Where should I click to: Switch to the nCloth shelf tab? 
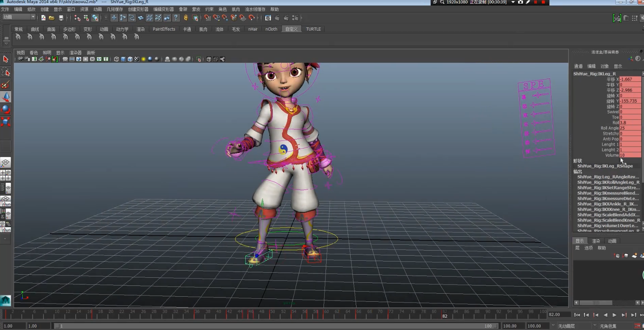pos(271,29)
